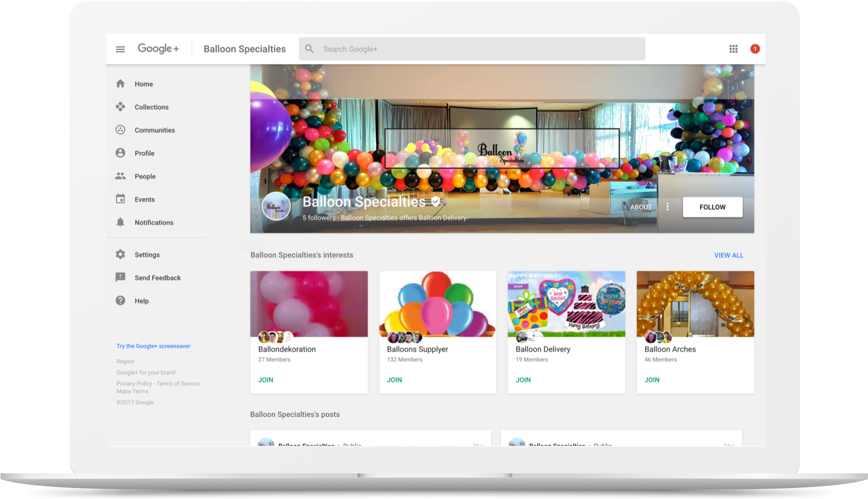This screenshot has height=499, width=868.
Task: Join the Balloon Arches community
Action: (652, 379)
